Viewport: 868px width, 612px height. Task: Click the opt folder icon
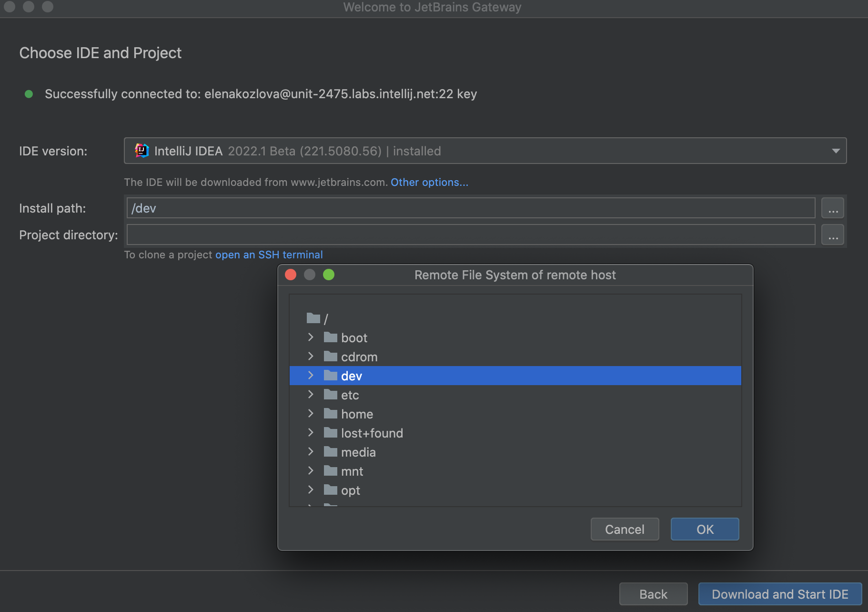331,490
